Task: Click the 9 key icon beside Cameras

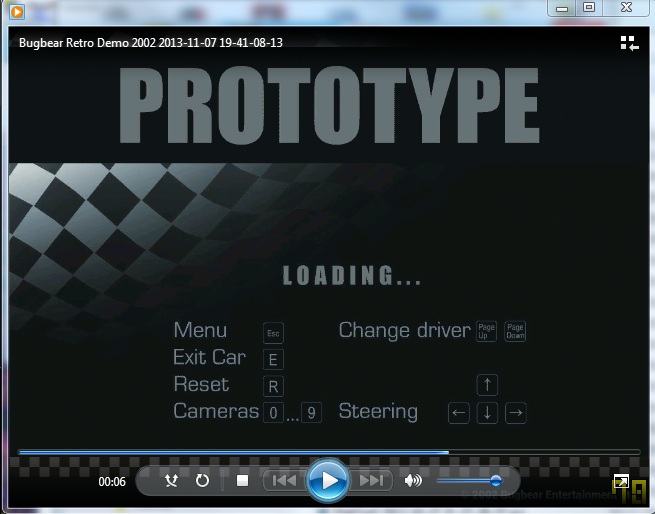Action: point(311,413)
